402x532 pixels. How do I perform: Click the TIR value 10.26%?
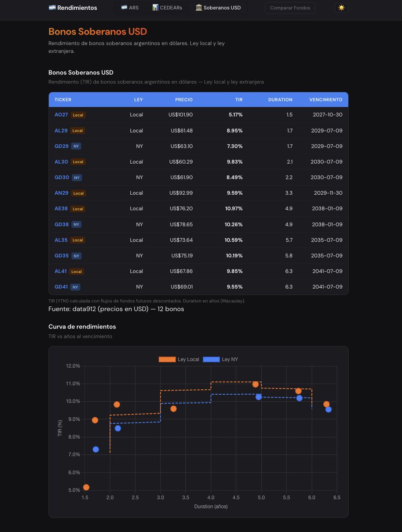coord(234,224)
